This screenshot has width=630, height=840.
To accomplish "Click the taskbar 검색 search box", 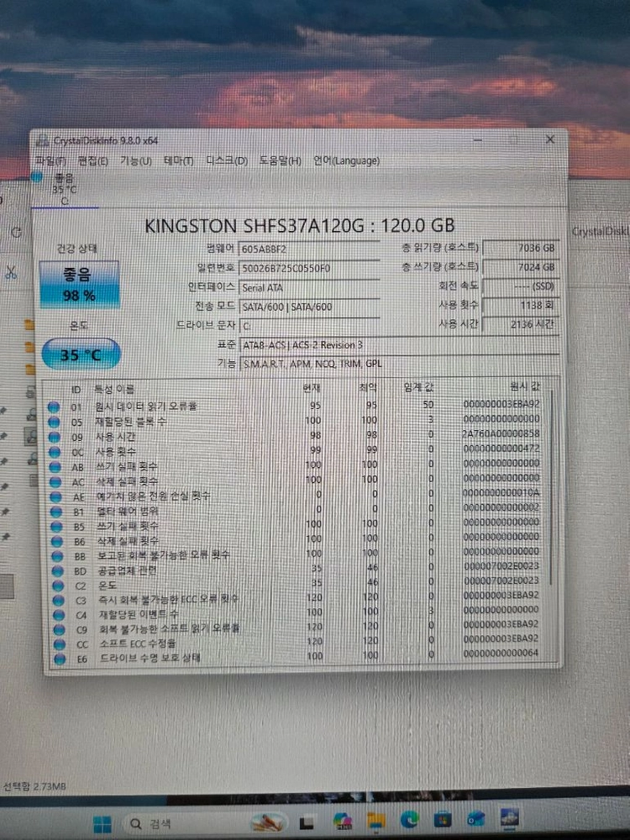I will tap(207, 823).
